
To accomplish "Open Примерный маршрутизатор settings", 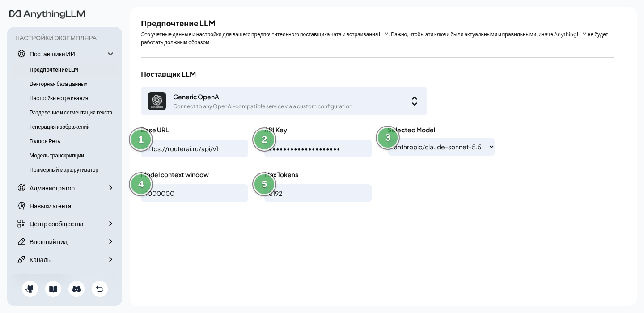I will click(64, 170).
